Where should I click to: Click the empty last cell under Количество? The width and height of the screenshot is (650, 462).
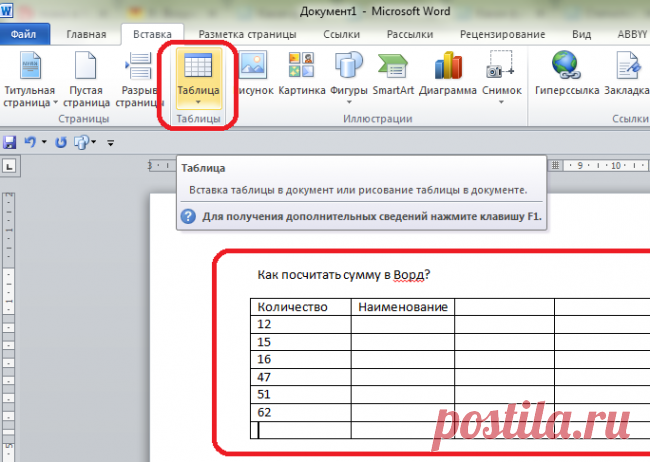301,430
